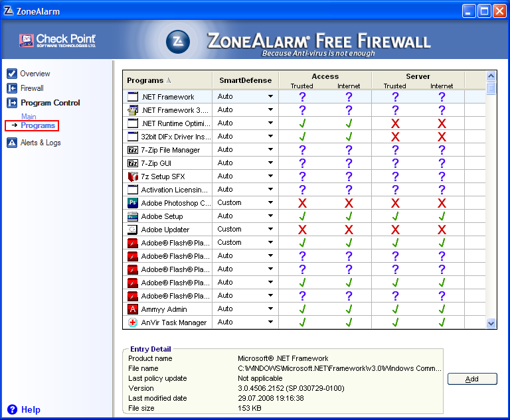
Task: Click the Server column header
Action: (418, 76)
